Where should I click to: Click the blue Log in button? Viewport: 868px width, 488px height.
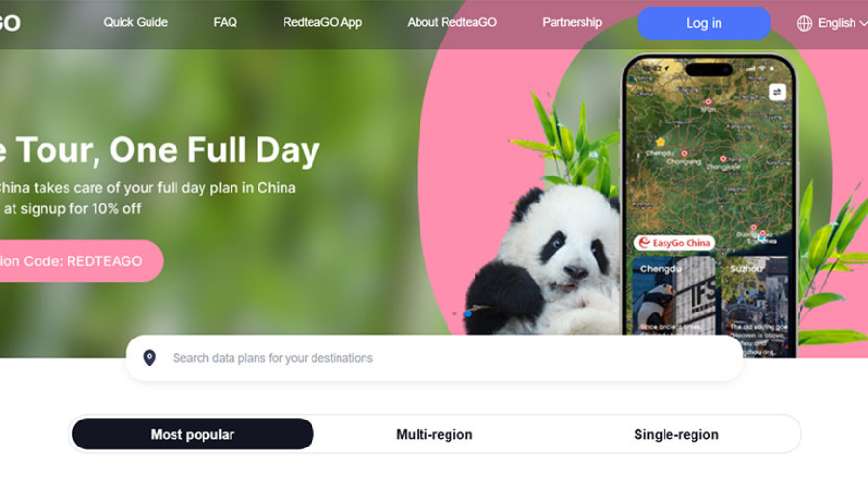point(704,23)
